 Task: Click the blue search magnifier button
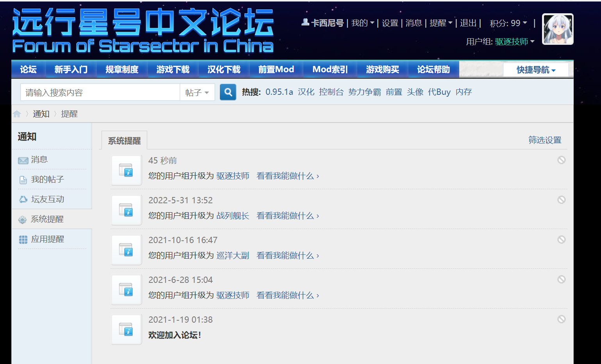tap(228, 92)
